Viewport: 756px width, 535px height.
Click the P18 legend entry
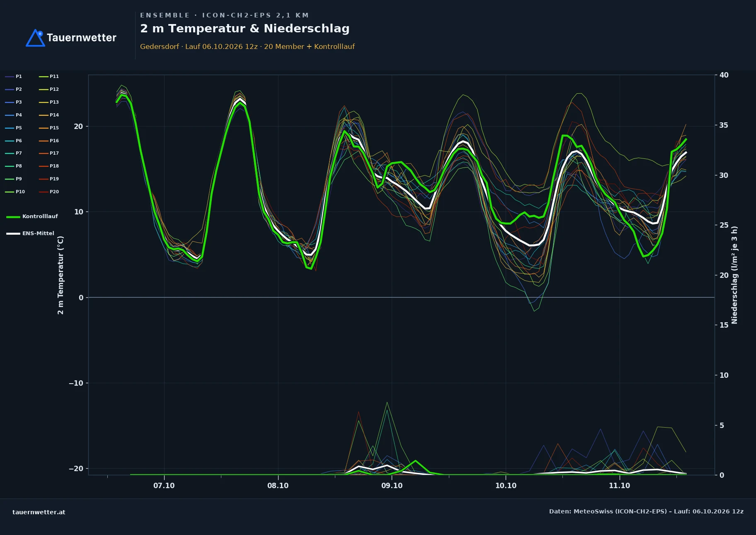[49, 166]
